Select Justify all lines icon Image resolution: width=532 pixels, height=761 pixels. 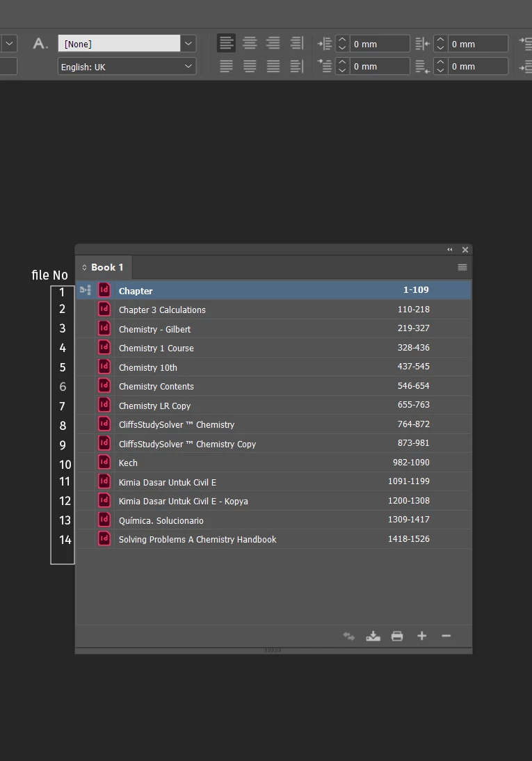(273, 66)
